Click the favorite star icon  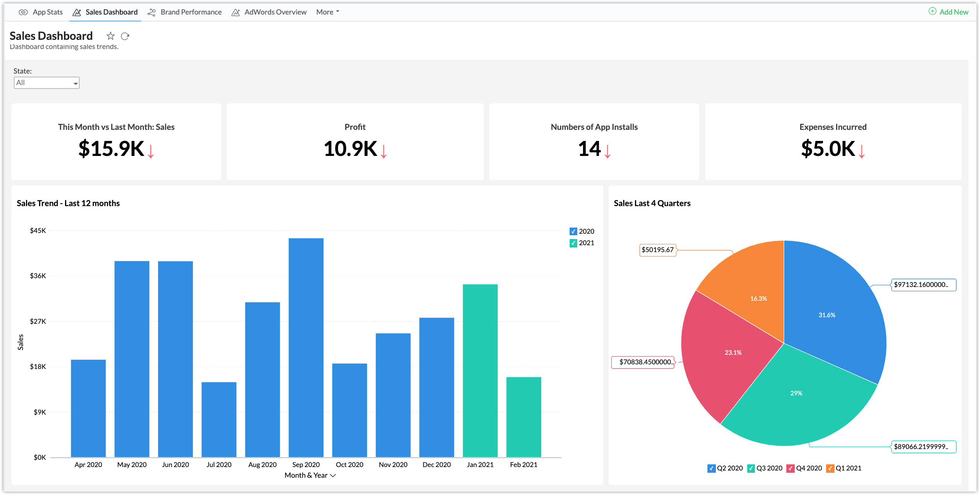click(111, 36)
